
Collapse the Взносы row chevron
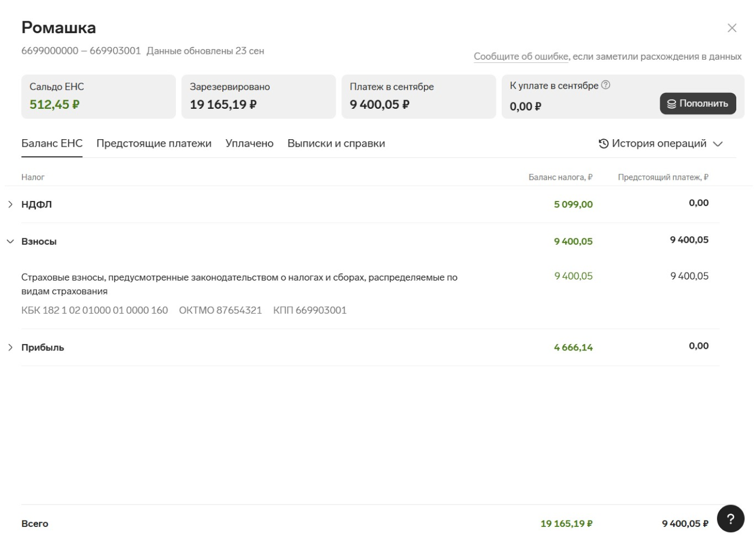tap(10, 242)
